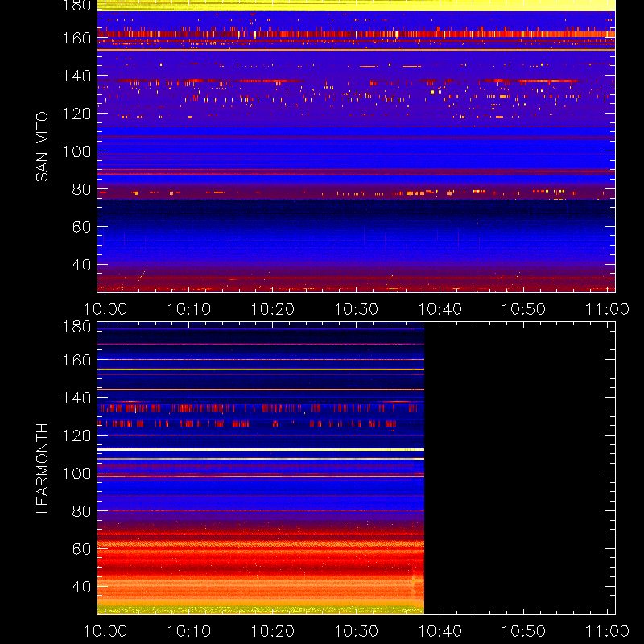Select the 140 label on San Vito axis
The image size is (644, 644).
pos(76,76)
